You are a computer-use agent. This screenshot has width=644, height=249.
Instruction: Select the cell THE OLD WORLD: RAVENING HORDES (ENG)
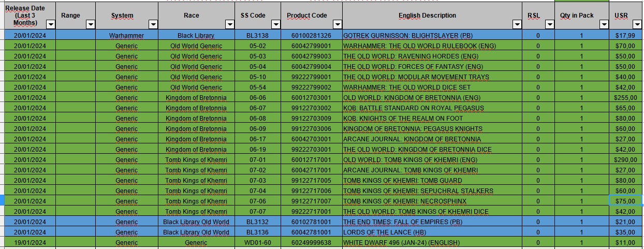[432, 56]
